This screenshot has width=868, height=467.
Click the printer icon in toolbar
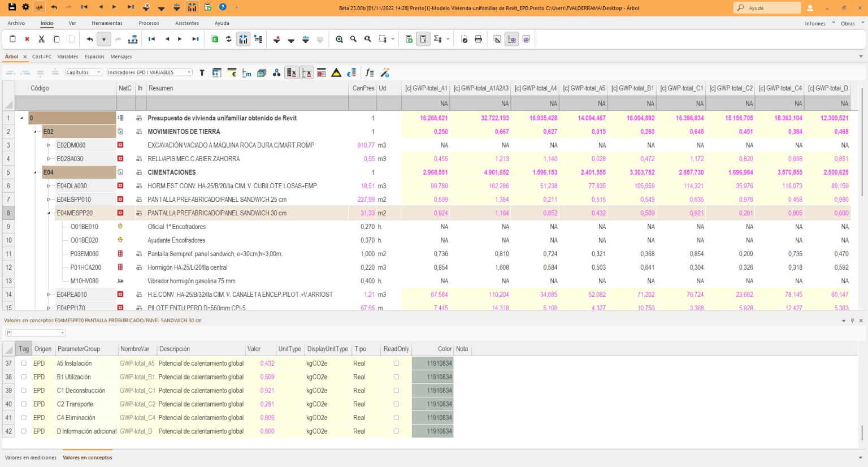tap(478, 40)
